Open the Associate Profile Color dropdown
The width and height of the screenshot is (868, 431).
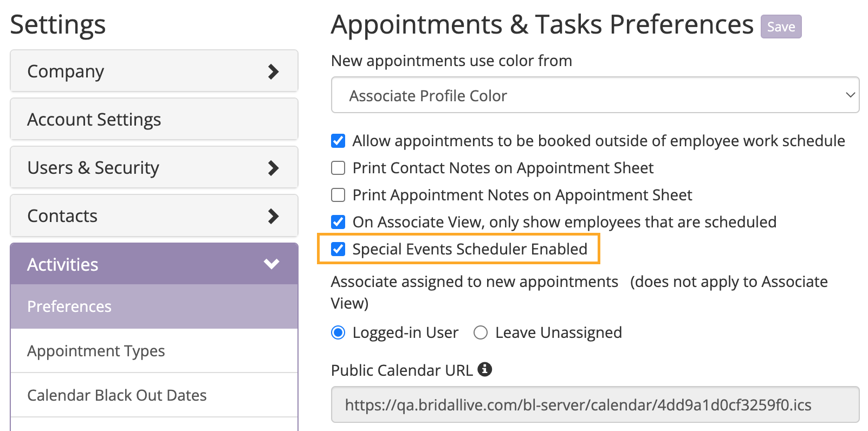[595, 95]
